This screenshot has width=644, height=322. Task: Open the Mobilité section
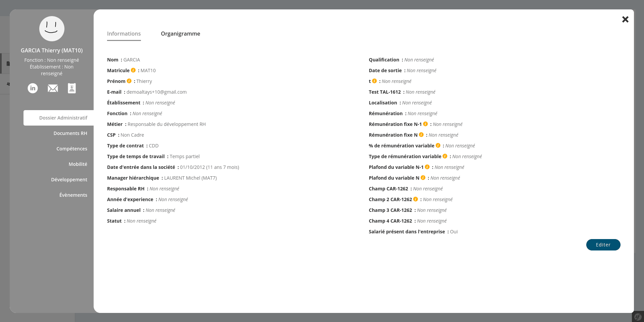[x=78, y=164]
